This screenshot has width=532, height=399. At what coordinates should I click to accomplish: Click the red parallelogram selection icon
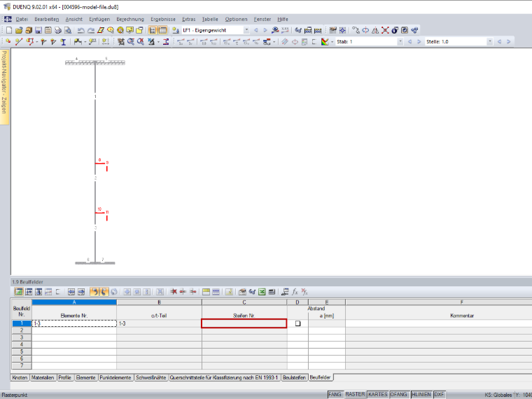tap(100, 30)
